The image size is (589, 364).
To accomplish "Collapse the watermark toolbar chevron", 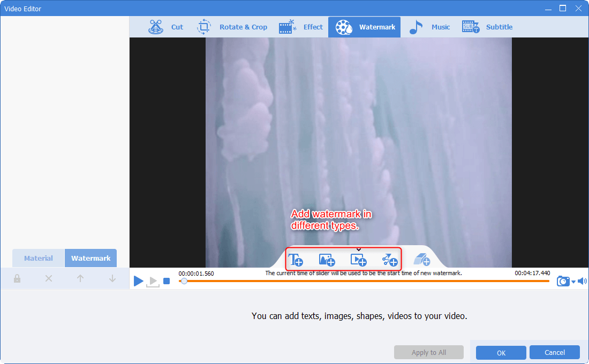I will [359, 249].
